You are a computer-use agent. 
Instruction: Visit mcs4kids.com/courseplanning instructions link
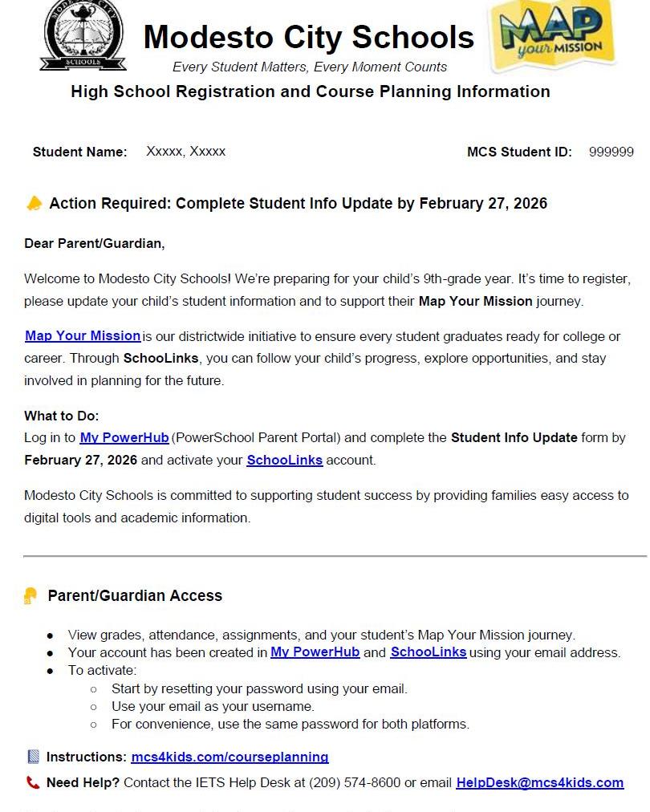(230, 757)
